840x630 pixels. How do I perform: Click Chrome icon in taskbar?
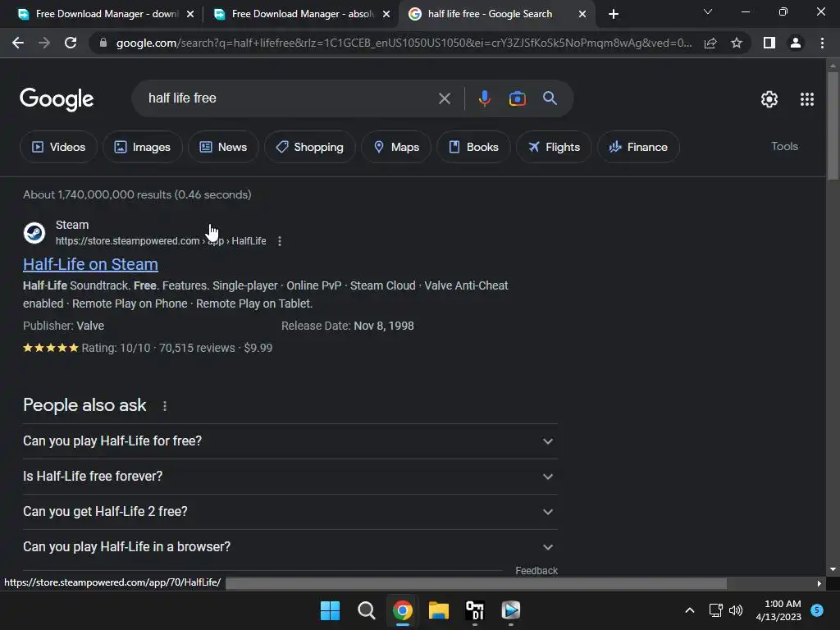(x=402, y=610)
